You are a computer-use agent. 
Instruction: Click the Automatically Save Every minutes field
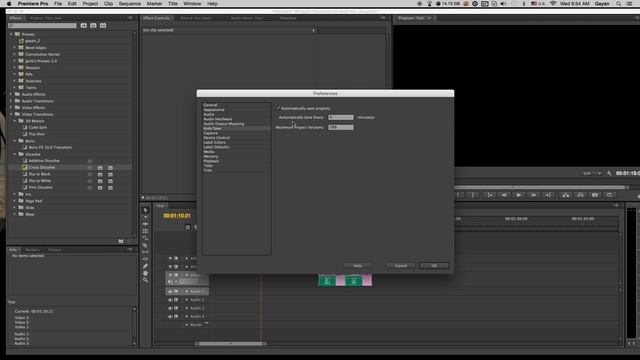341,117
